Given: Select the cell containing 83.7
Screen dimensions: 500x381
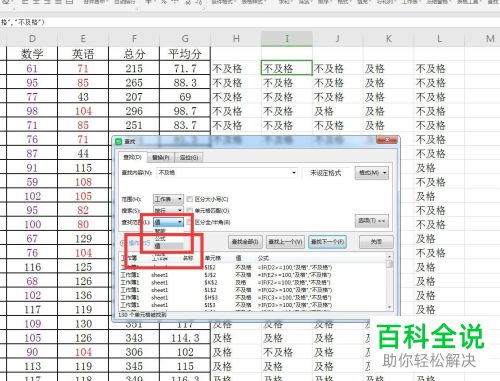Looking at the screenshot, I should click(185, 125).
